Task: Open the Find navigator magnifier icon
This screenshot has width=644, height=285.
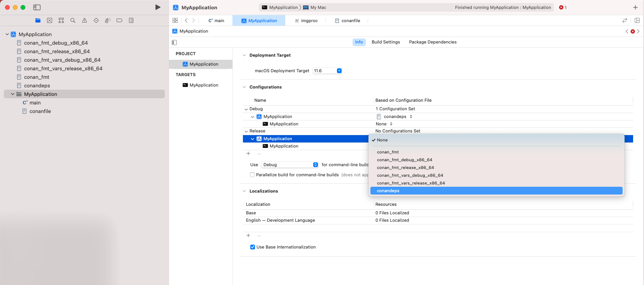Action: click(73, 21)
